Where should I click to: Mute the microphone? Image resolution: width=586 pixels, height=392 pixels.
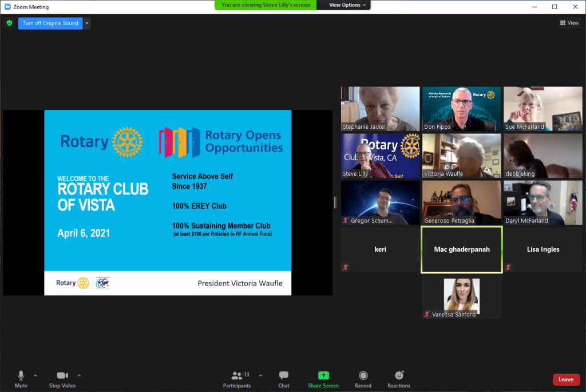point(21,379)
